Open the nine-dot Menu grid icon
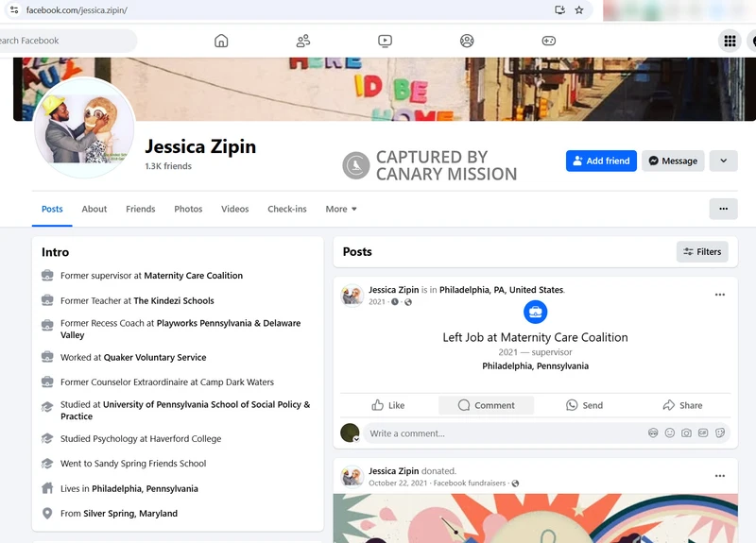 (x=730, y=41)
